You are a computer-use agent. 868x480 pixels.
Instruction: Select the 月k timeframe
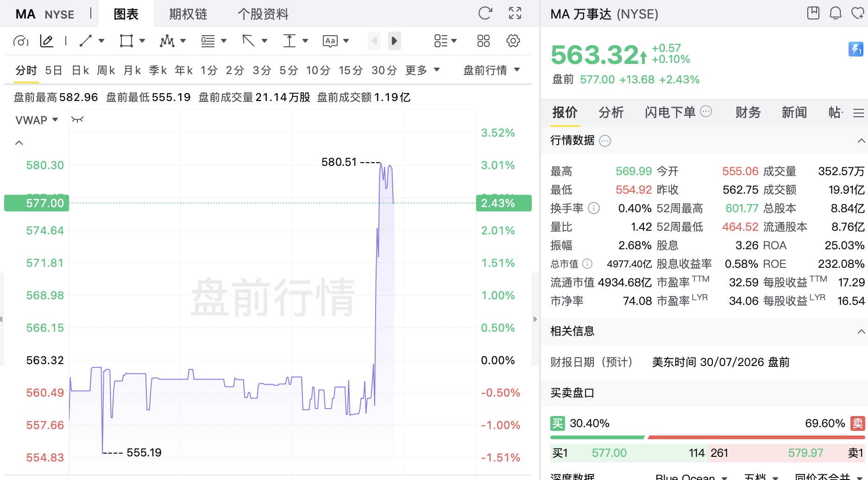point(132,70)
